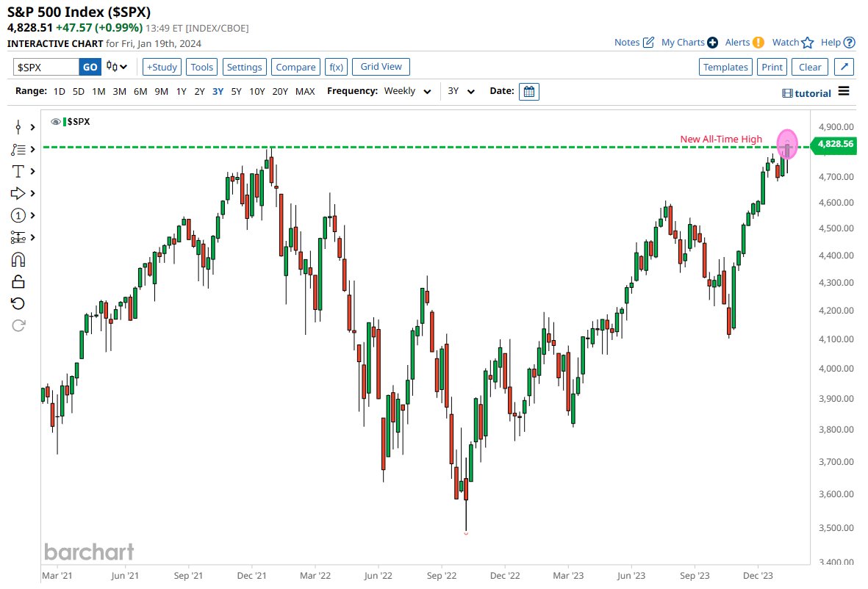868x589 pixels.
Task: Open the Tools button
Action: click(201, 67)
